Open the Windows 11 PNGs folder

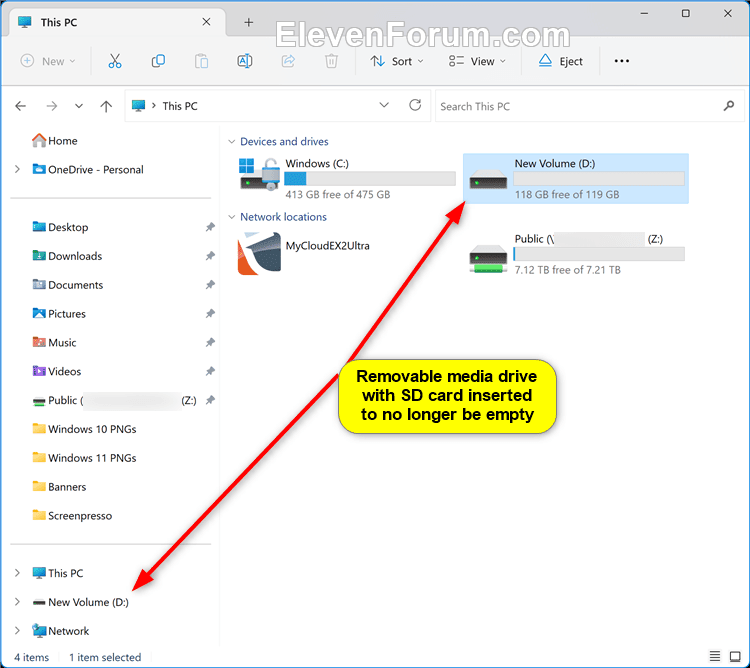pyautogui.click(x=84, y=458)
